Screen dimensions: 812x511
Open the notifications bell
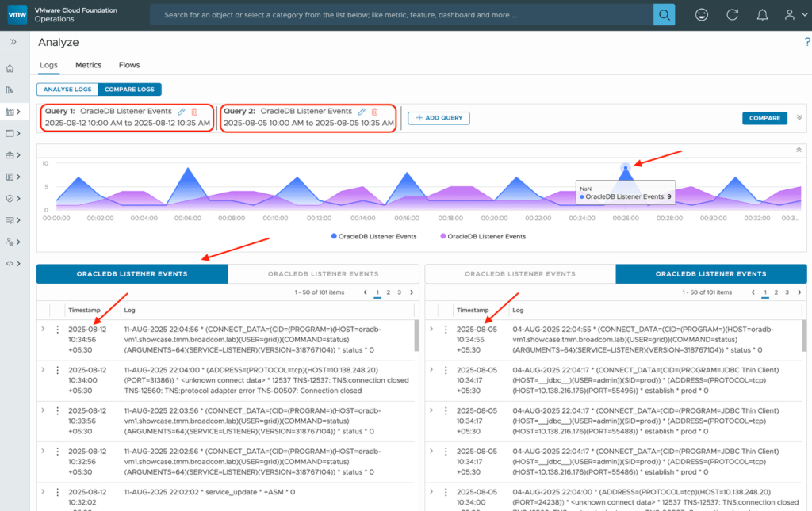pyautogui.click(x=762, y=15)
